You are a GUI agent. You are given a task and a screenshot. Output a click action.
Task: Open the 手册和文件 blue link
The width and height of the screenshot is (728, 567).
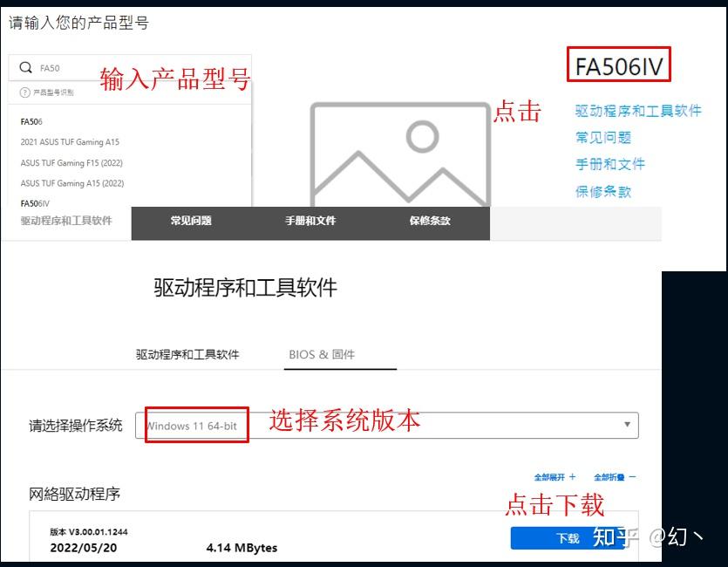610,164
